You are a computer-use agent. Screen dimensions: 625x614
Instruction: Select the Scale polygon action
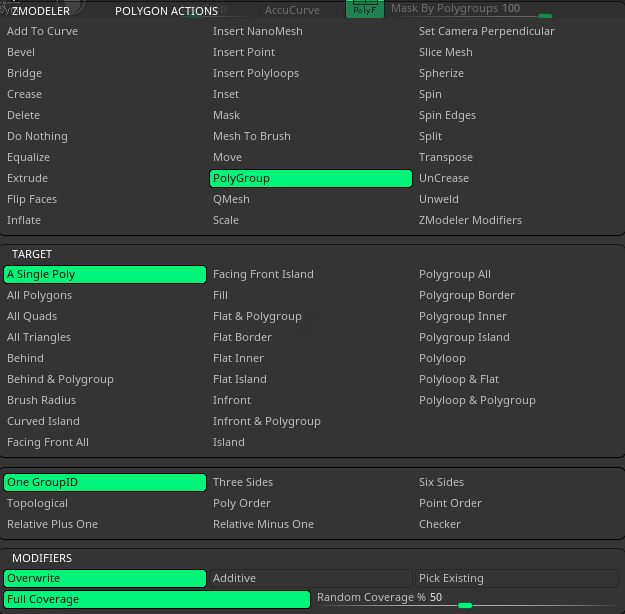[226, 220]
